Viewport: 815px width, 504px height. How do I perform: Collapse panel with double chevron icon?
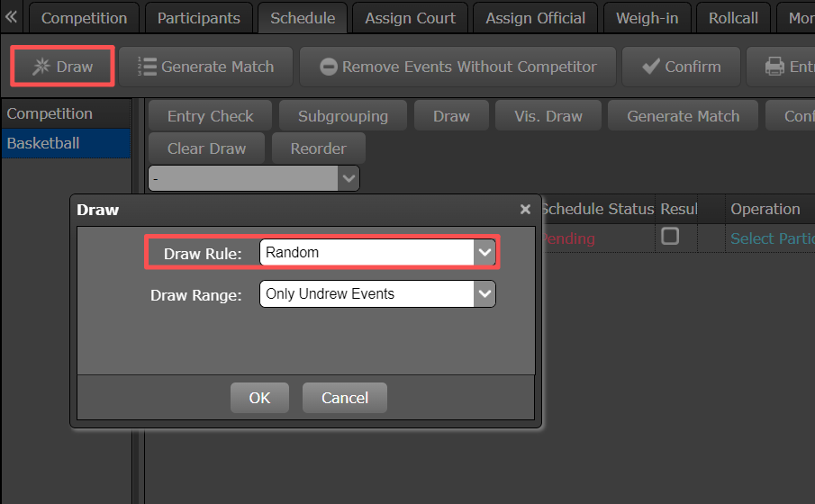pyautogui.click(x=11, y=17)
